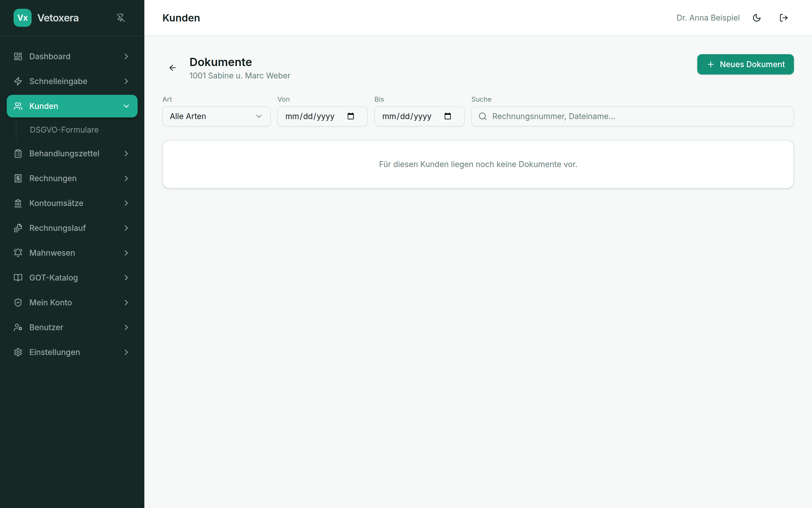Click the Behandlungszettel clipboard icon
This screenshot has height=508, width=812.
(18, 154)
